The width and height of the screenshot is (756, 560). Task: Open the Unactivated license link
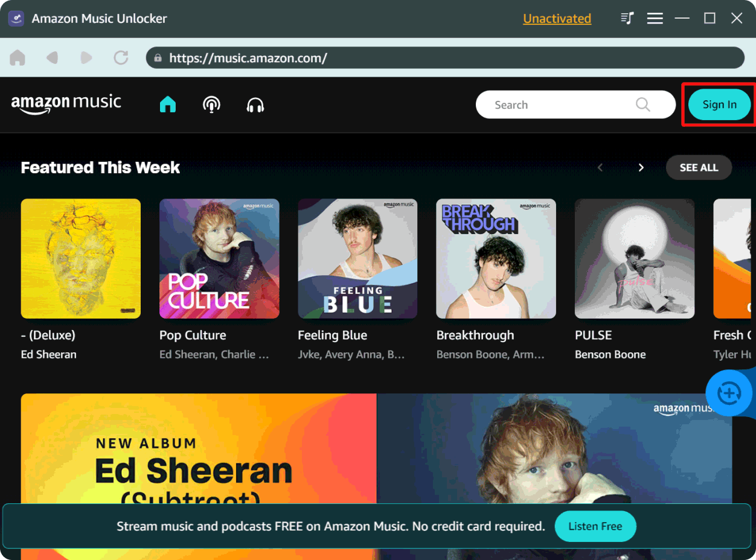click(x=557, y=19)
